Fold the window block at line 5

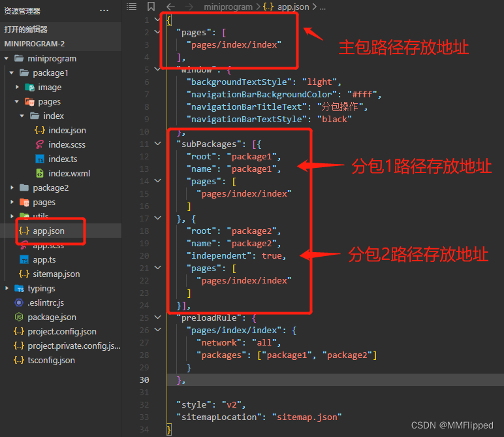157,69
